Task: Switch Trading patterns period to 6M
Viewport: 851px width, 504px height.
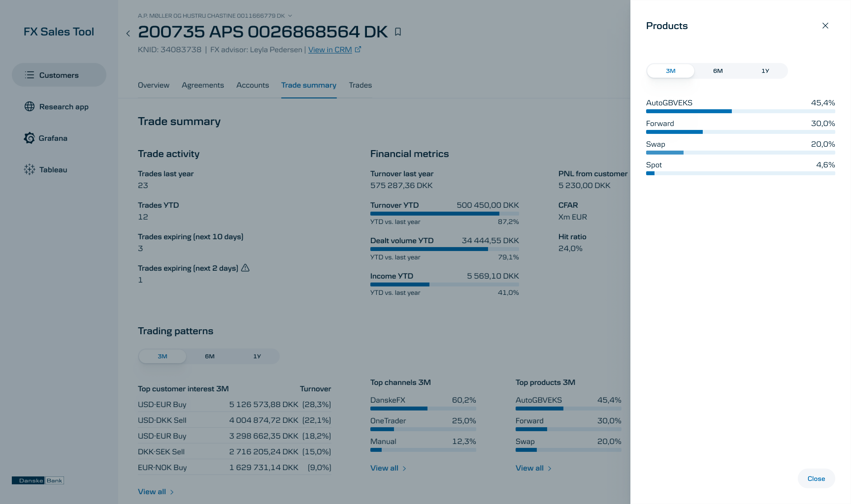Action: tap(210, 356)
